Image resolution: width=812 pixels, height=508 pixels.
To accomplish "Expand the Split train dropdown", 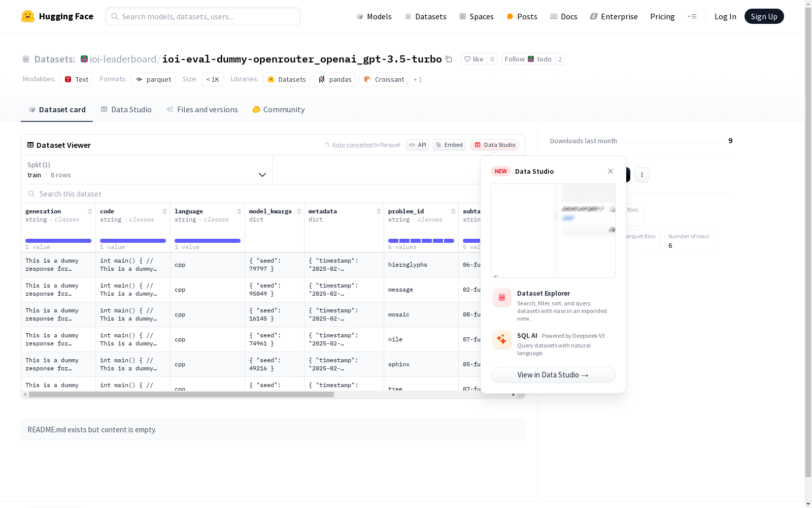I will tap(147, 170).
